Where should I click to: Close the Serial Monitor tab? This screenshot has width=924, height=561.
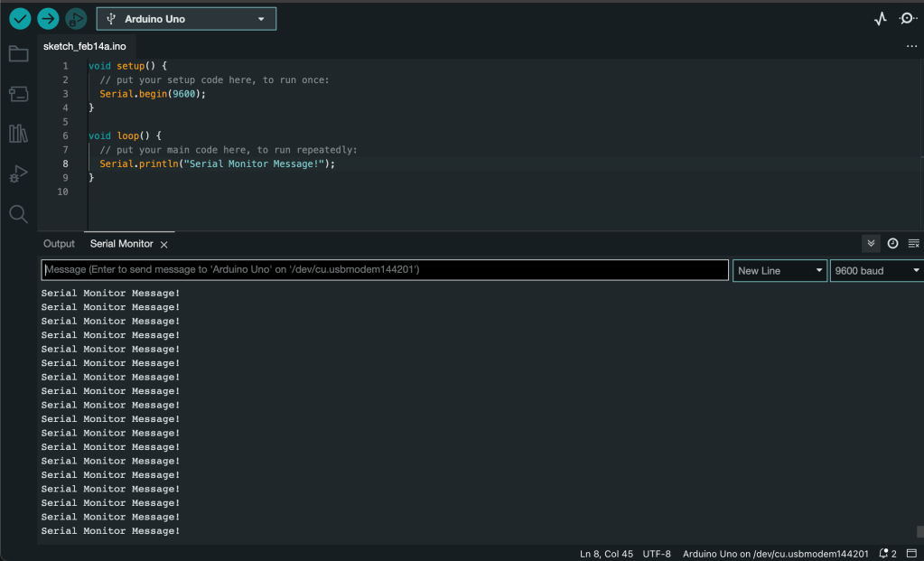(163, 245)
